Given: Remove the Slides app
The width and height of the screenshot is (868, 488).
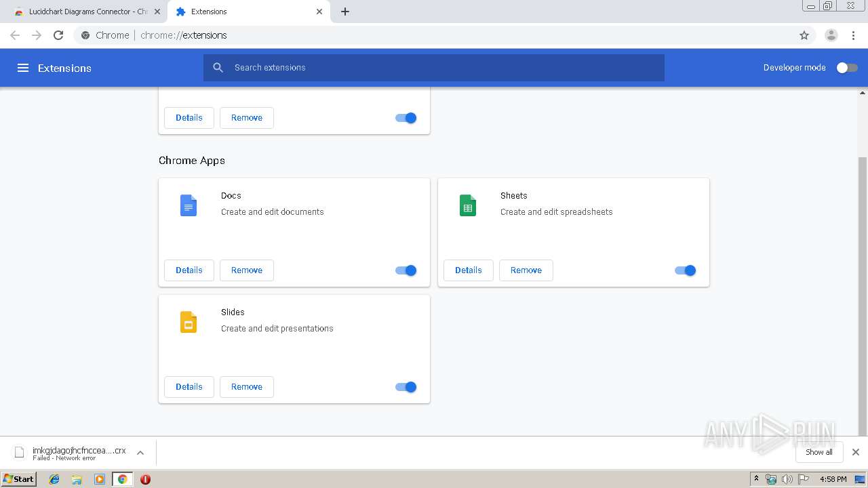Looking at the screenshot, I should (247, 387).
